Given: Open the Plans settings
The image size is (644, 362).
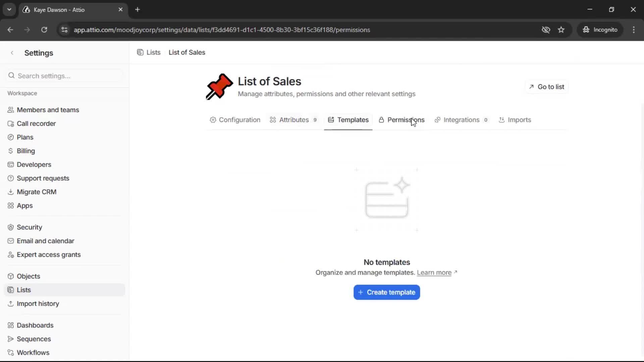Looking at the screenshot, I should tap(25, 137).
